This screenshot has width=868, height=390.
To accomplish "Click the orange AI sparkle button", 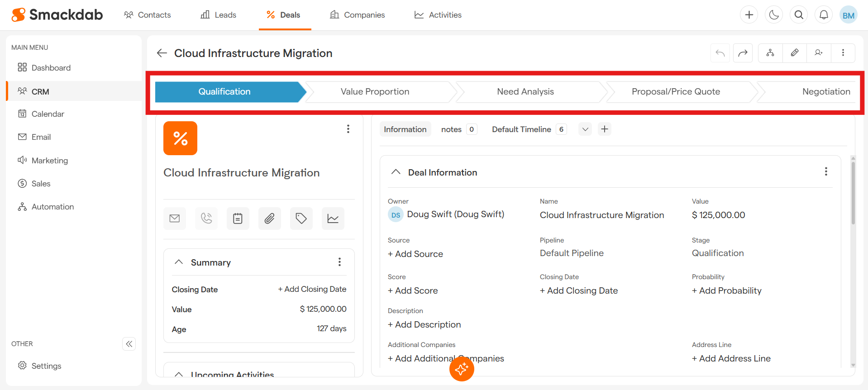I will tap(461, 369).
